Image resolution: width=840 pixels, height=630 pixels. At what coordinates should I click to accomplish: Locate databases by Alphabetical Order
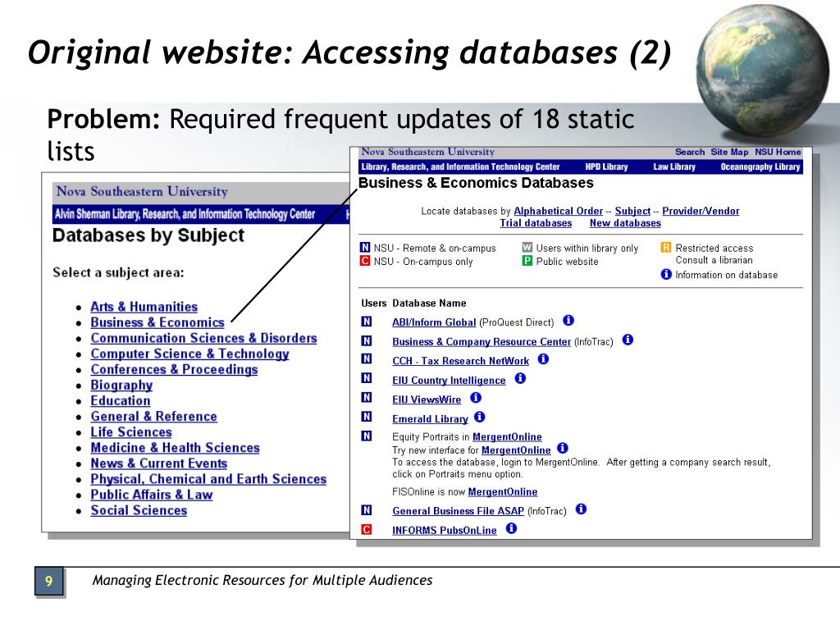[x=558, y=211]
